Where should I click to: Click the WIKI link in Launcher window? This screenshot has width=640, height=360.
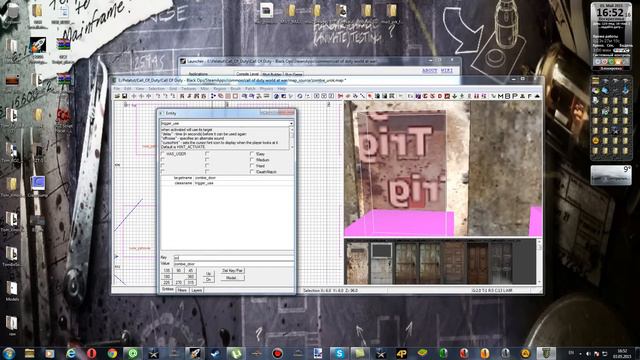pos(447,70)
